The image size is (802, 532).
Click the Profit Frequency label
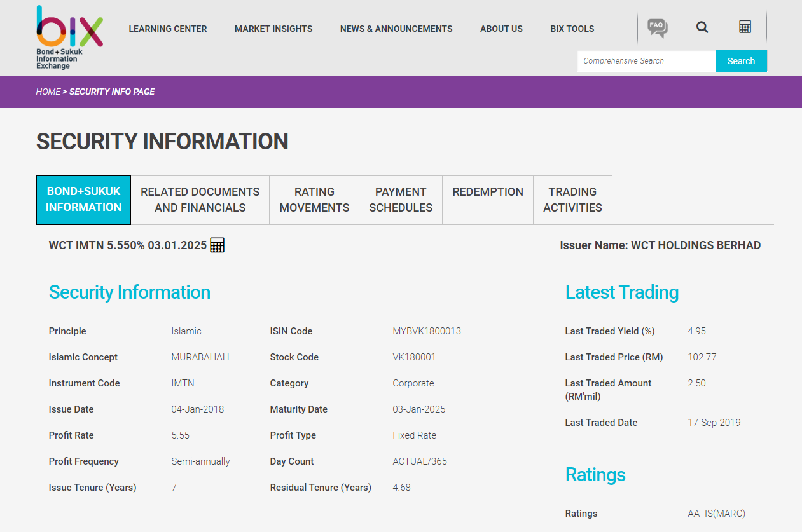coord(84,461)
